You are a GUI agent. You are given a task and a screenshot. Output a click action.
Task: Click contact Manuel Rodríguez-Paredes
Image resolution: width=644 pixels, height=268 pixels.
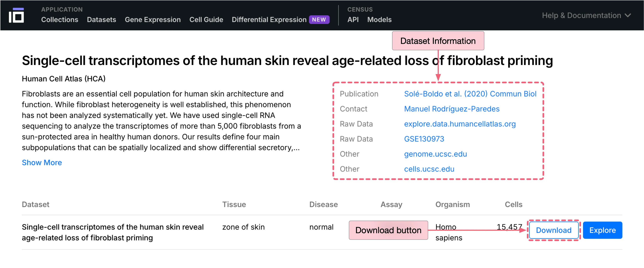tap(452, 109)
